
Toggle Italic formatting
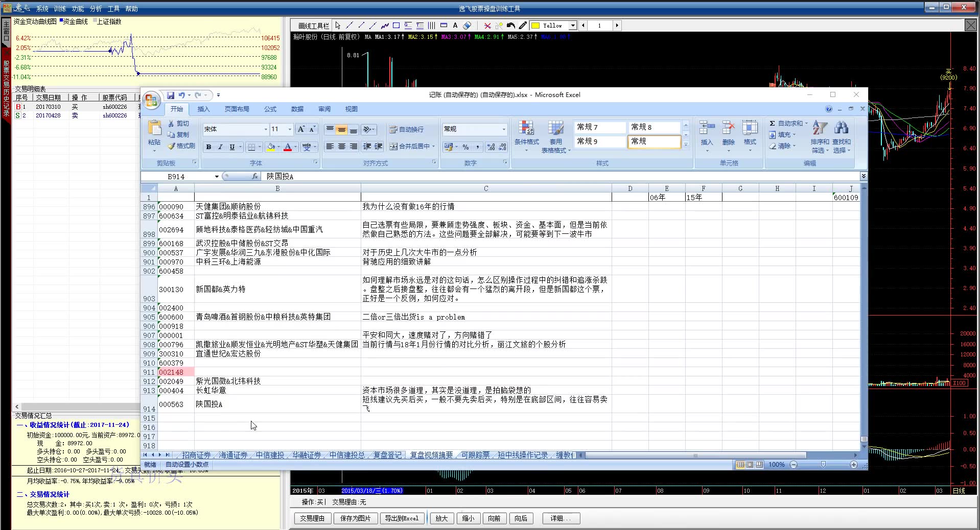click(220, 147)
